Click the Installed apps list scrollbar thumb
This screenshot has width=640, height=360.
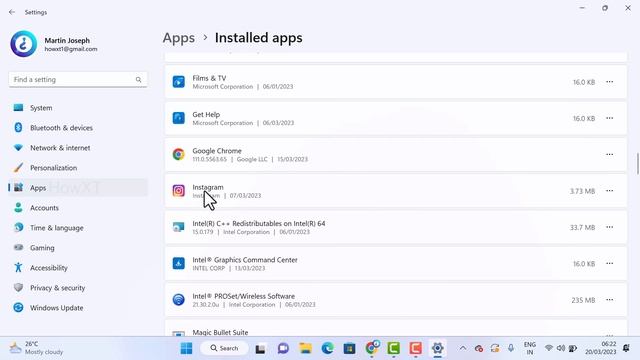tap(638, 164)
